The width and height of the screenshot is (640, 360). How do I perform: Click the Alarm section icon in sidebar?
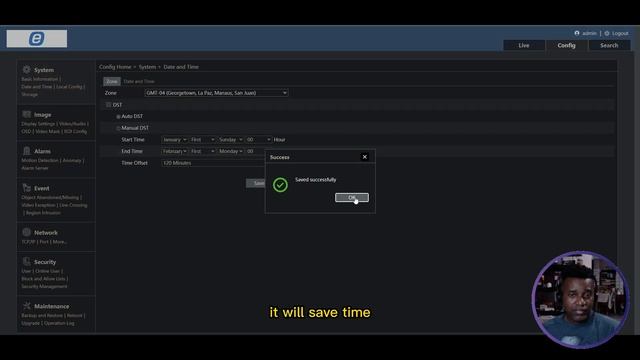(x=27, y=151)
